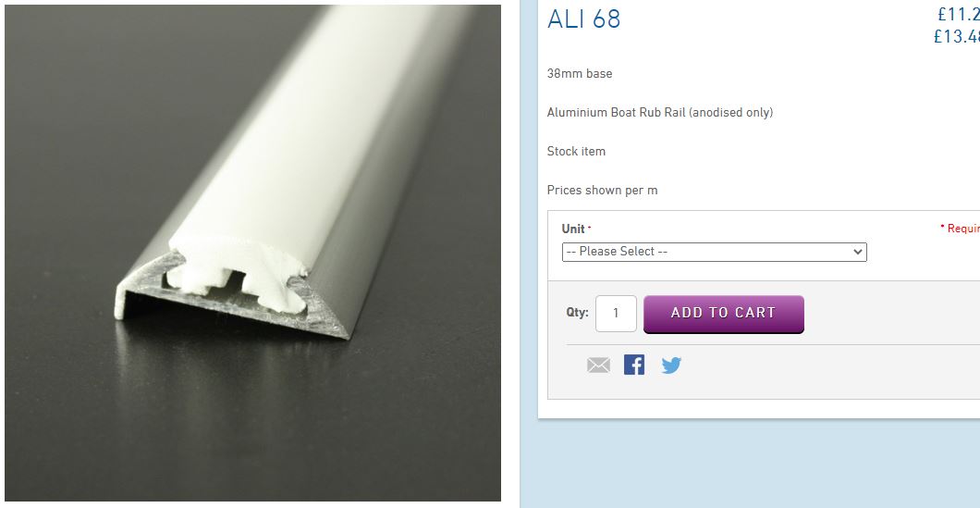The image size is (980, 508).
Task: Click the lower £13 price figure
Action: click(956, 37)
